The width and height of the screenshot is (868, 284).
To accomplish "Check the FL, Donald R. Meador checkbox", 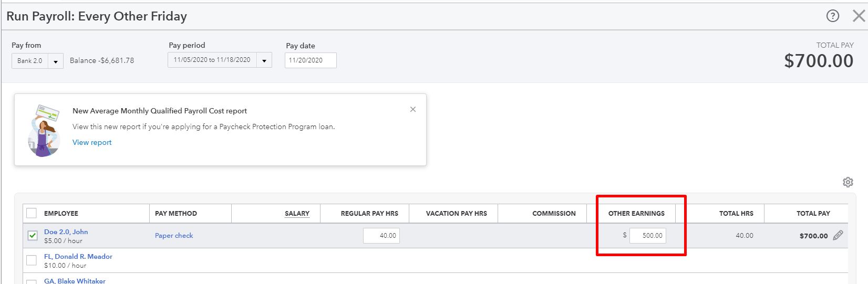I will point(32,260).
